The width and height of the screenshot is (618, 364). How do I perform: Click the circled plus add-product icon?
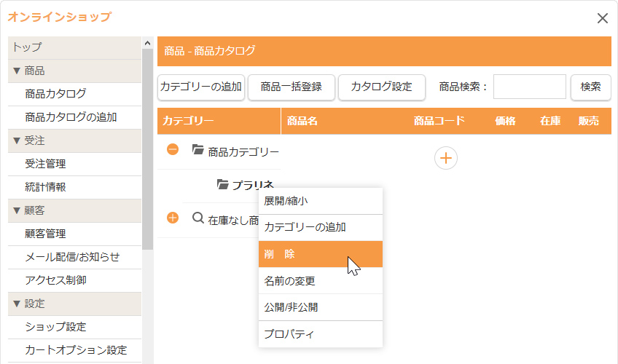pos(446,158)
